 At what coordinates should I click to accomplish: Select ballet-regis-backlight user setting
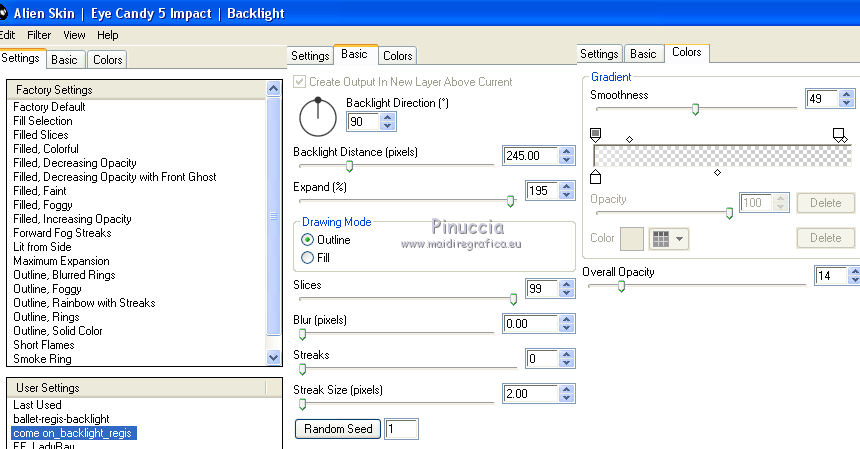(61, 419)
